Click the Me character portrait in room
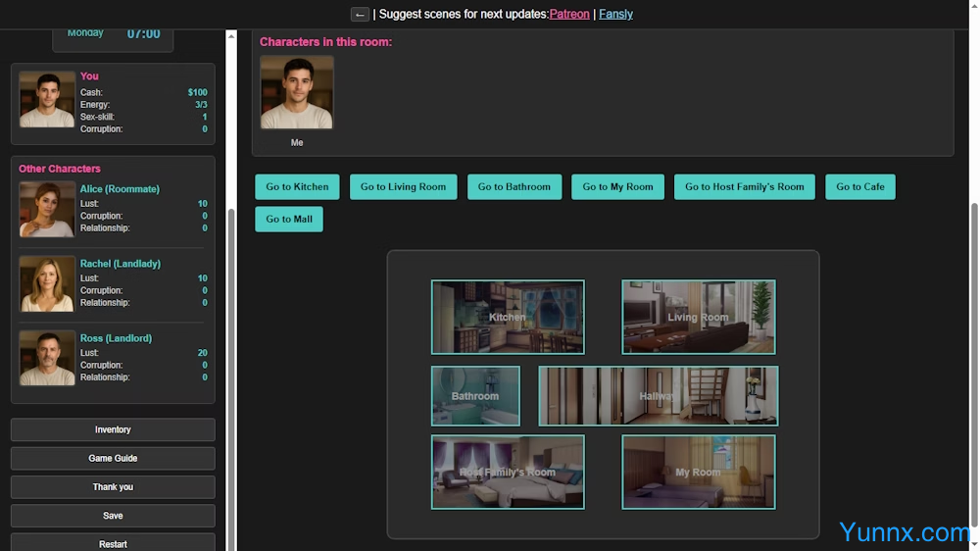Screen dimensions: 980x551 tap(297, 92)
